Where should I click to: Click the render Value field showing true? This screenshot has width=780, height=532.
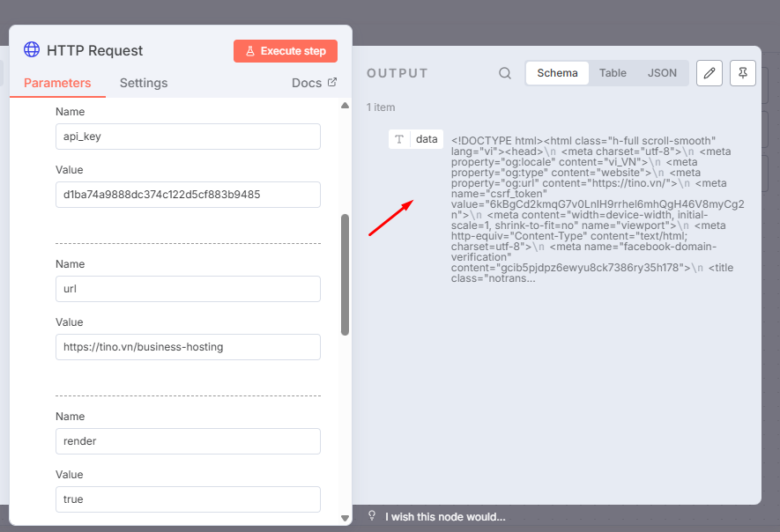point(188,499)
